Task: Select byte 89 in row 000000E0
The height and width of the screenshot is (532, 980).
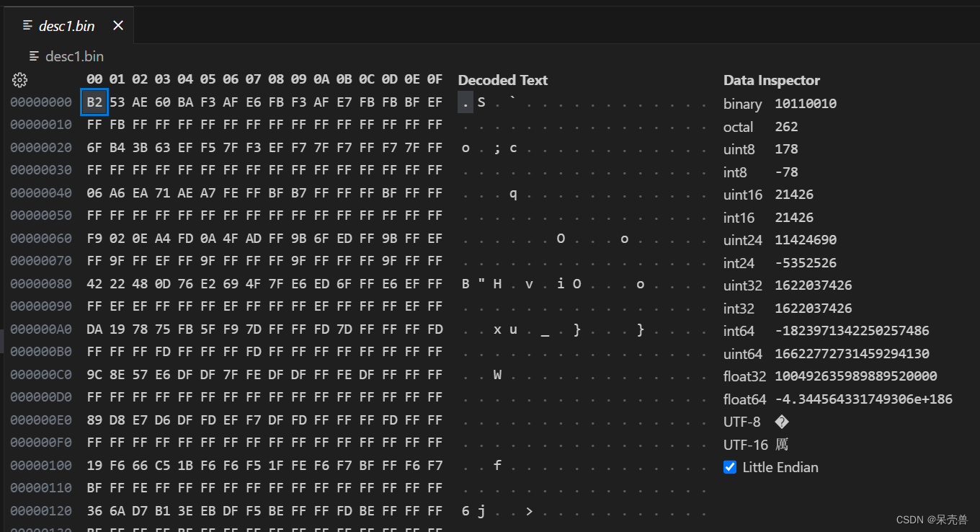Action: 94,420
